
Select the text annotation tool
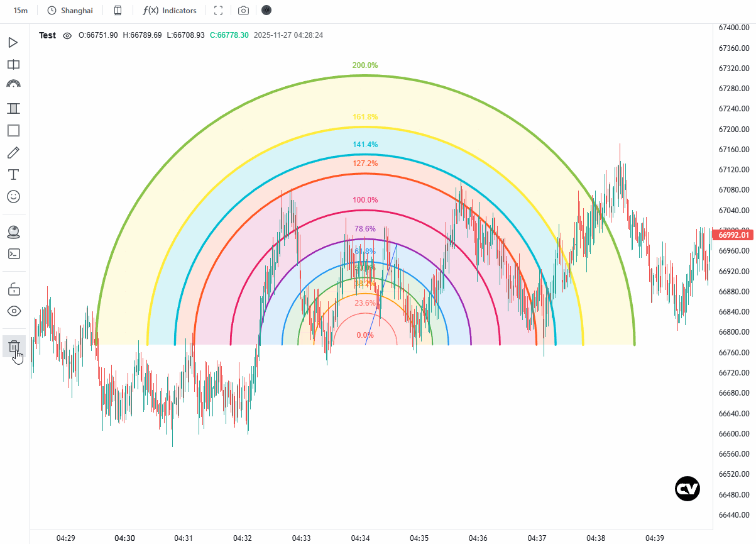pos(13,174)
